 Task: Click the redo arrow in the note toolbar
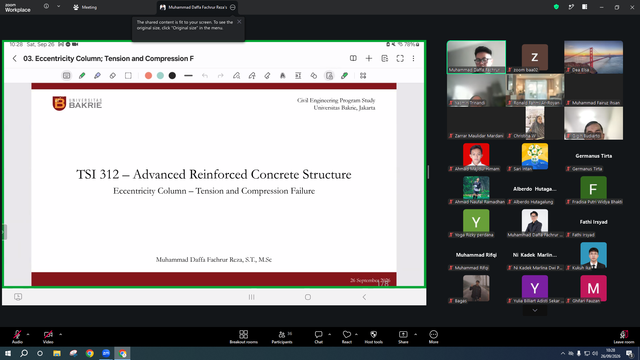(x=220, y=76)
